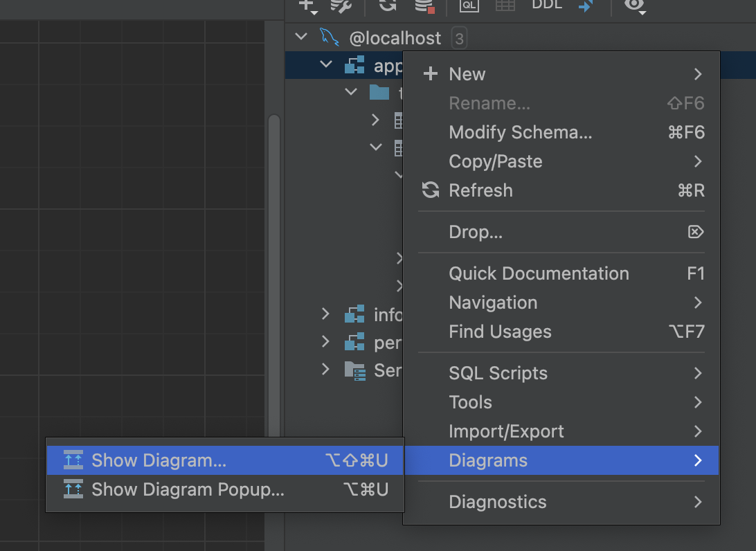Open the Diagnostics submenu
The height and width of the screenshot is (551, 756).
click(x=561, y=502)
